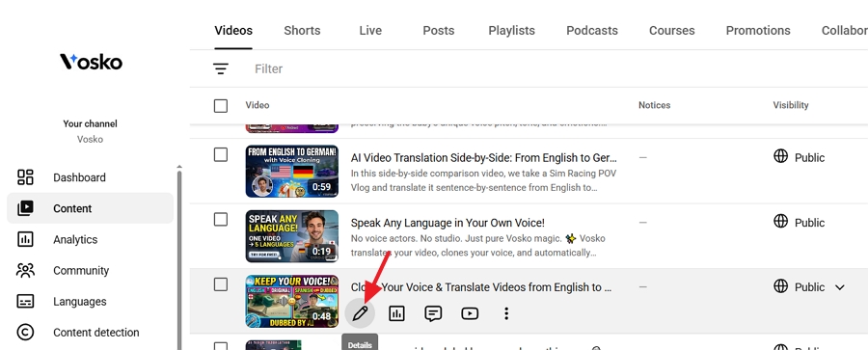868x350 pixels.
Task: Open Community from the sidebar
Action: tap(90, 270)
